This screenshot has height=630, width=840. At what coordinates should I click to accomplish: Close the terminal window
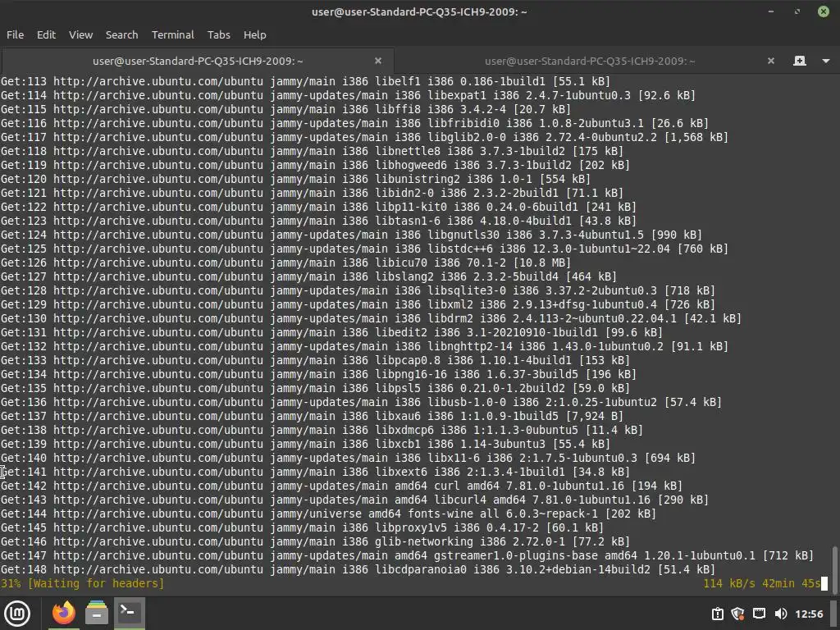(x=824, y=11)
